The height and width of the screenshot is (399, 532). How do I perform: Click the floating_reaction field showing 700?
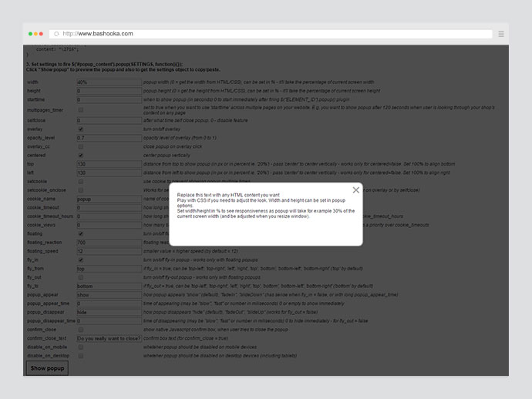tap(109, 243)
